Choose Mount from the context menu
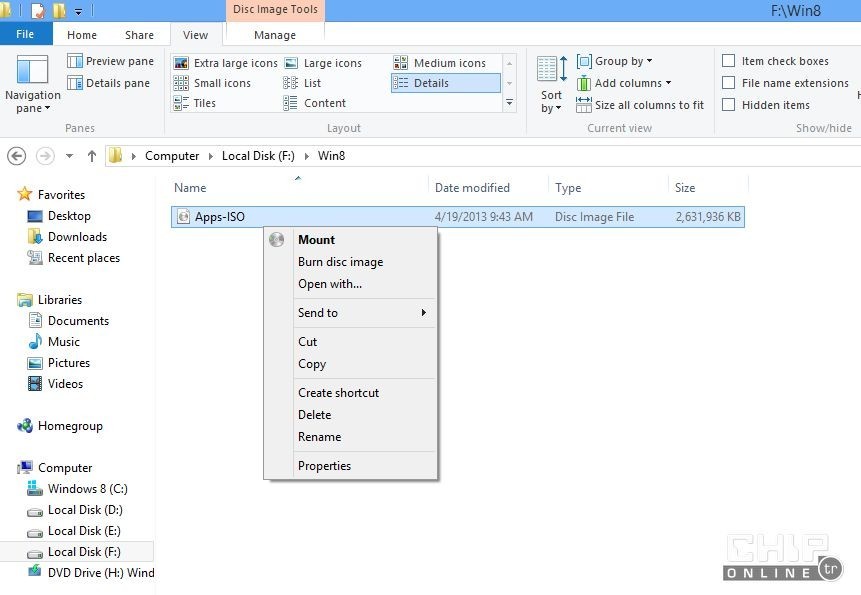861x595 pixels. 351,240
